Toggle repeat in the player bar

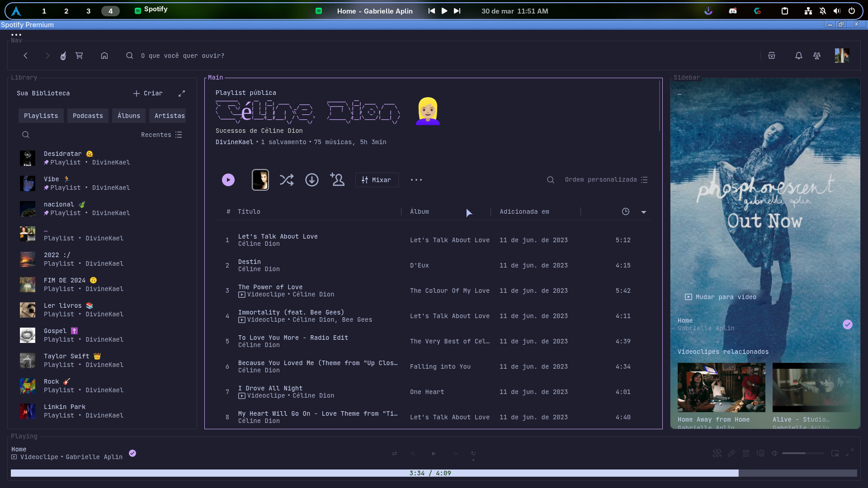[x=473, y=453]
